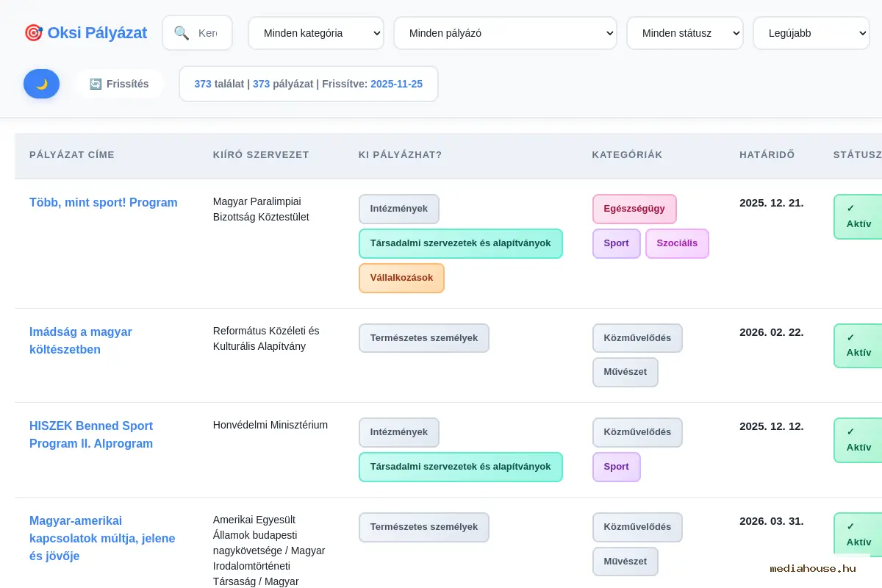The width and height of the screenshot is (882, 588).
Task: Click the Egészségügy category tag
Action: 634,209
